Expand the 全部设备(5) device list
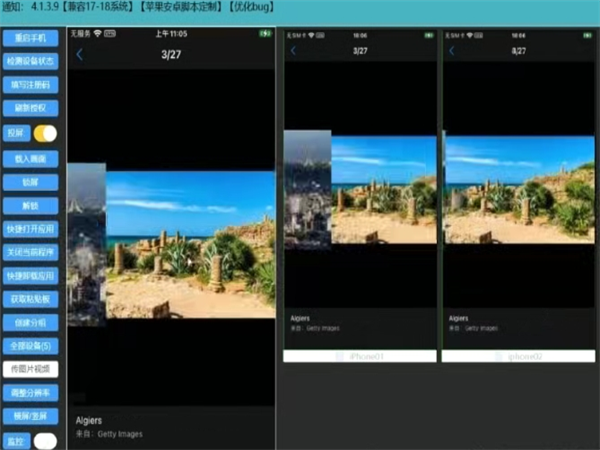Screen dimensions: 600x450 (x=30, y=345)
